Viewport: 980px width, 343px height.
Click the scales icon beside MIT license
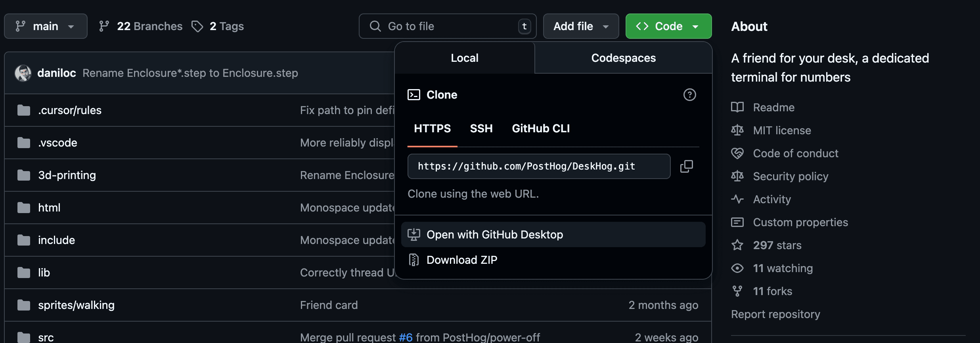tap(737, 130)
